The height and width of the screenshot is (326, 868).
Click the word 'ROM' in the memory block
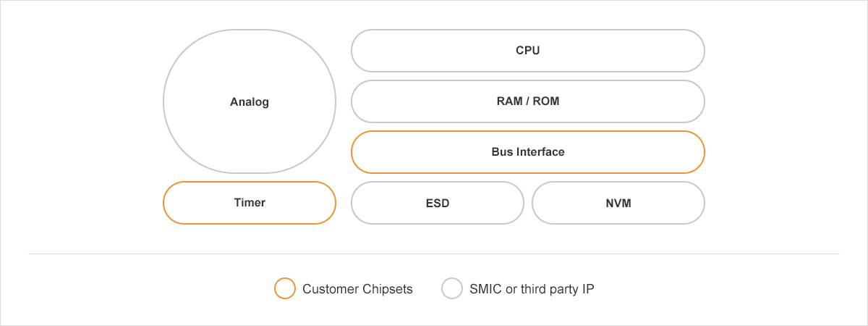coord(545,101)
